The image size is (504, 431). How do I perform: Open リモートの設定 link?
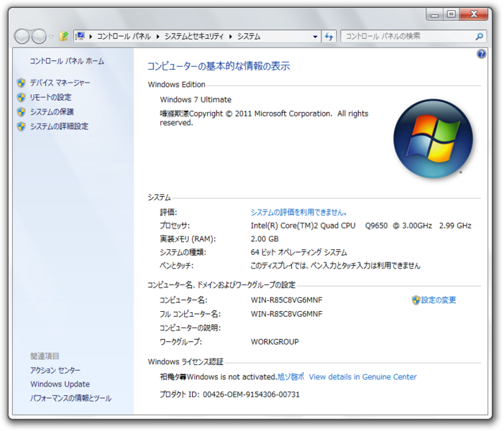tap(50, 97)
